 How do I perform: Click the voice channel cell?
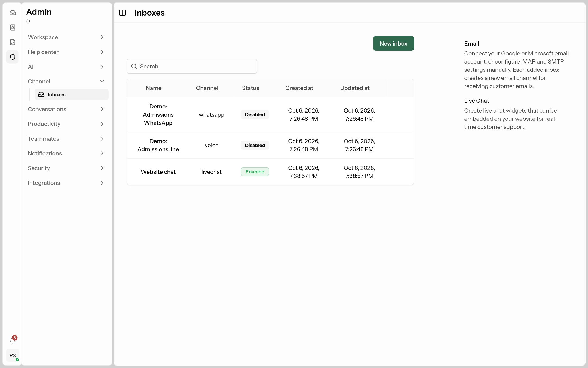[212, 145]
